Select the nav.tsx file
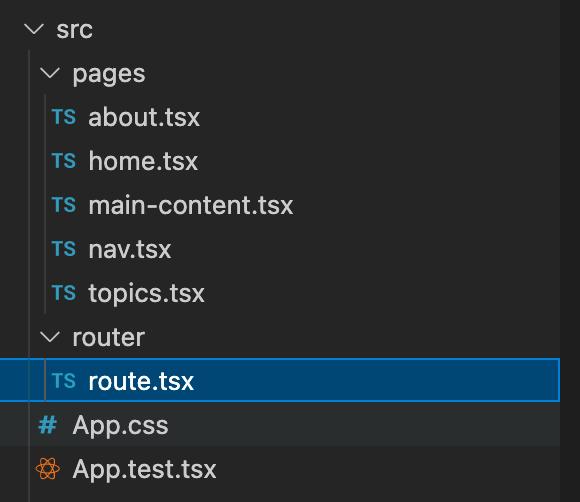This screenshot has width=580, height=502. [129, 249]
